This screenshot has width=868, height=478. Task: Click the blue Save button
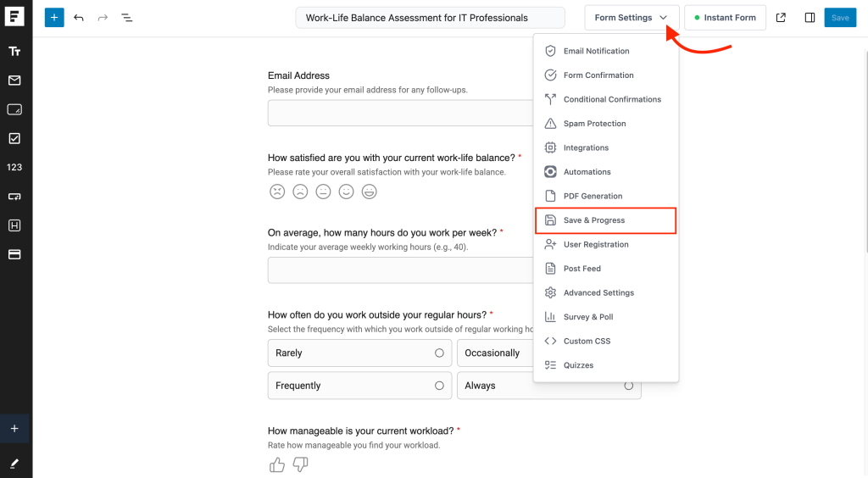tap(840, 18)
